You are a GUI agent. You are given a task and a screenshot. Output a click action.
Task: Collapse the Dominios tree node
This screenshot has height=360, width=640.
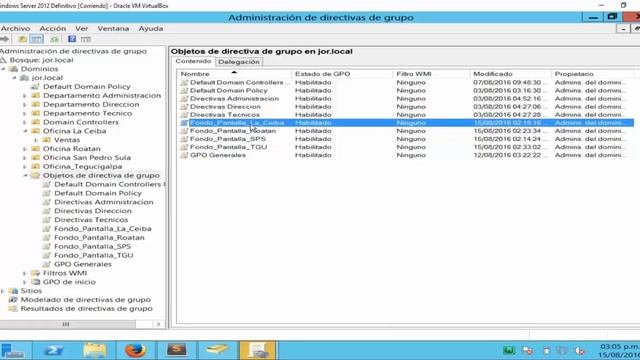3,69
